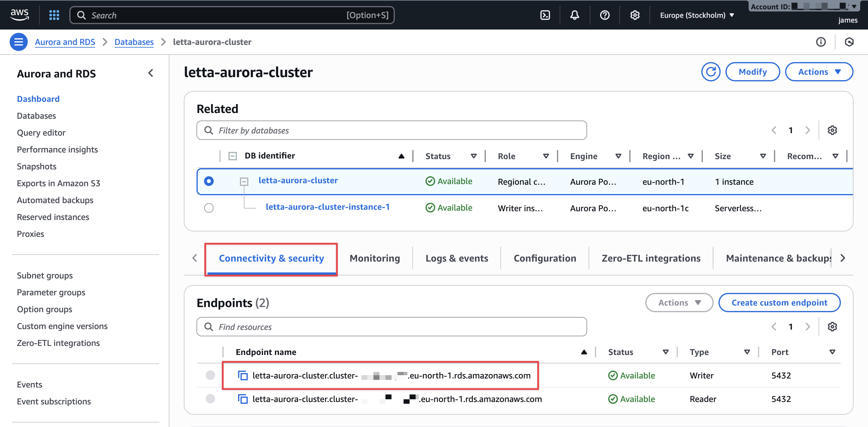The height and width of the screenshot is (427, 868).
Task: Open the Logs & events tab
Action: click(457, 258)
